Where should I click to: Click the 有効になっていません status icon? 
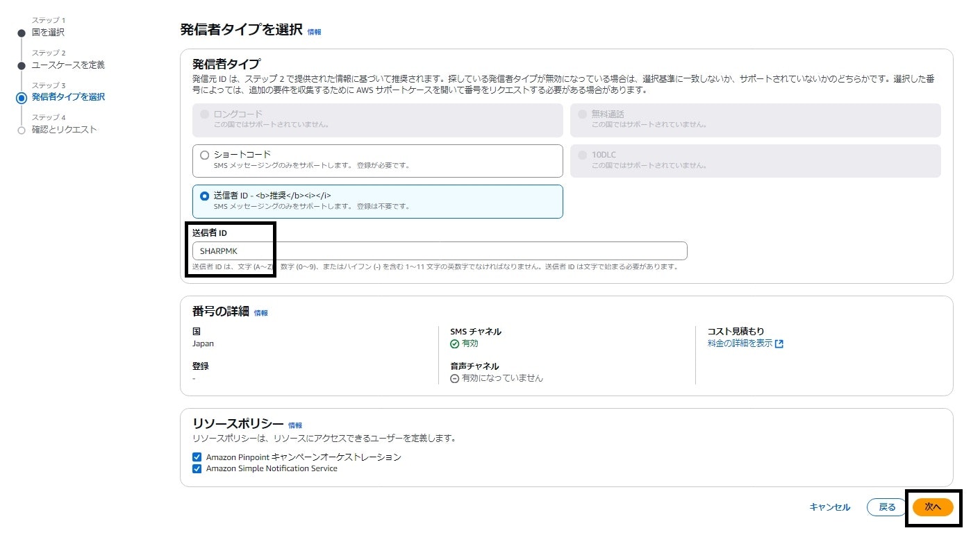point(455,379)
